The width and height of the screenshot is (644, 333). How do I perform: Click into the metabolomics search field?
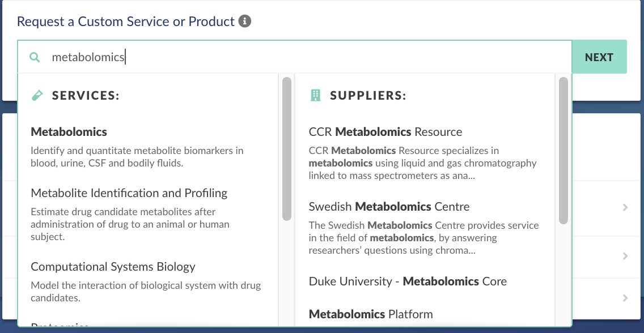[306, 57]
